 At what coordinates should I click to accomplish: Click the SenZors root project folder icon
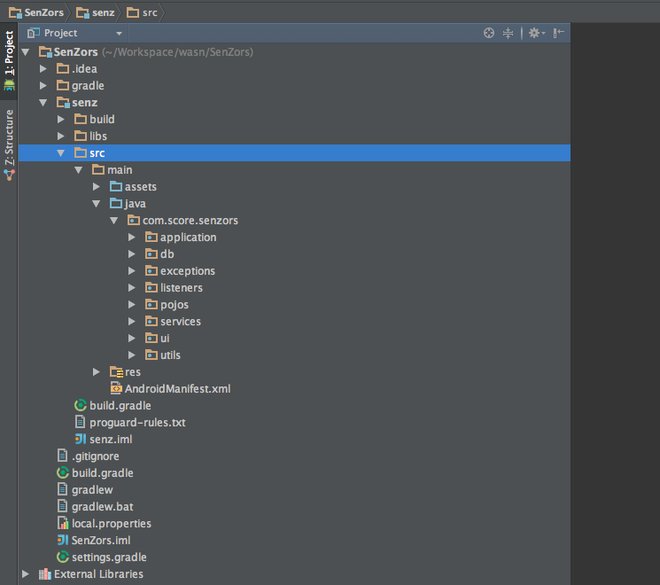[x=45, y=52]
